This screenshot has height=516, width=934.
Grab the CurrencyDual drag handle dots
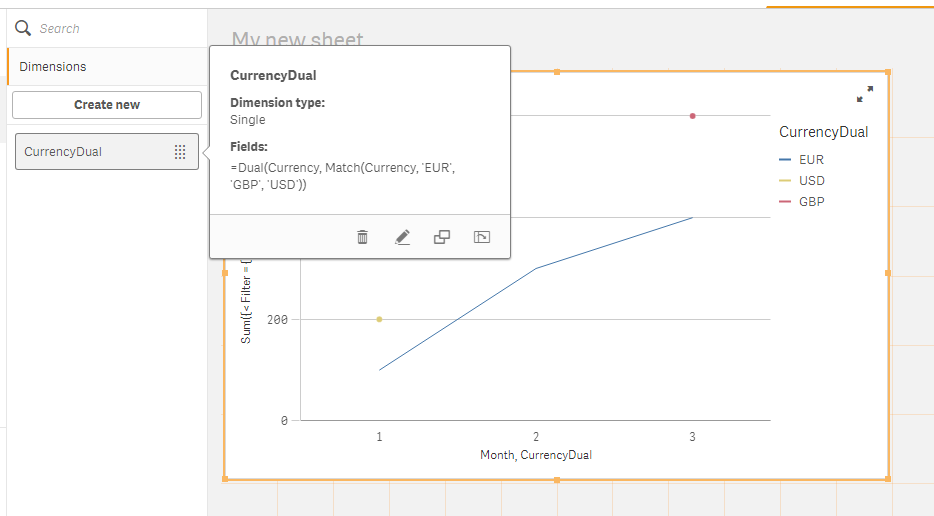pos(180,152)
